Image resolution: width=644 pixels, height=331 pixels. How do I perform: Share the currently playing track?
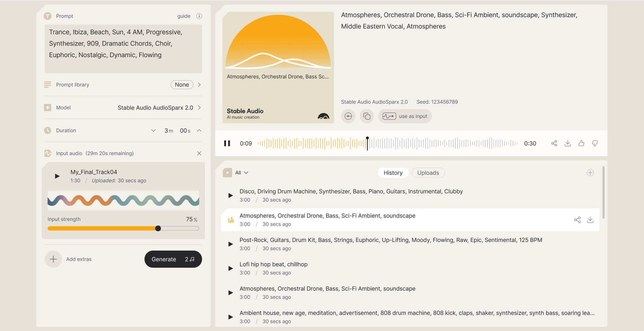(x=554, y=143)
